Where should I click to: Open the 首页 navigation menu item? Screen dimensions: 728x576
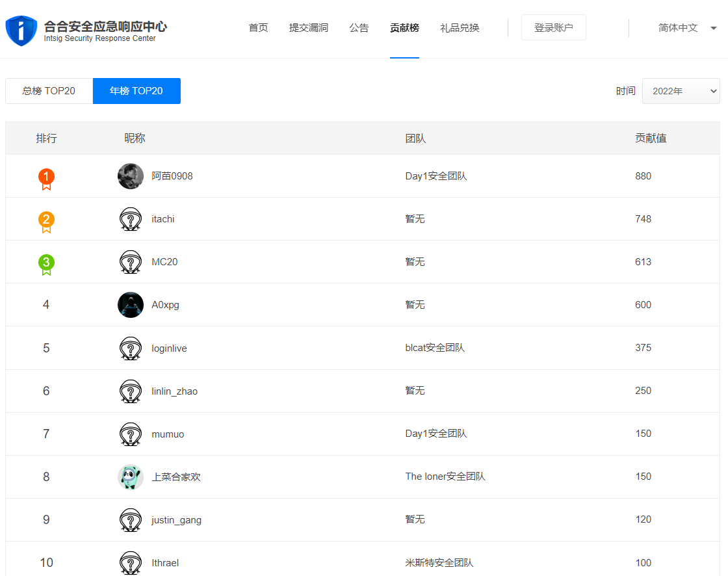[258, 28]
